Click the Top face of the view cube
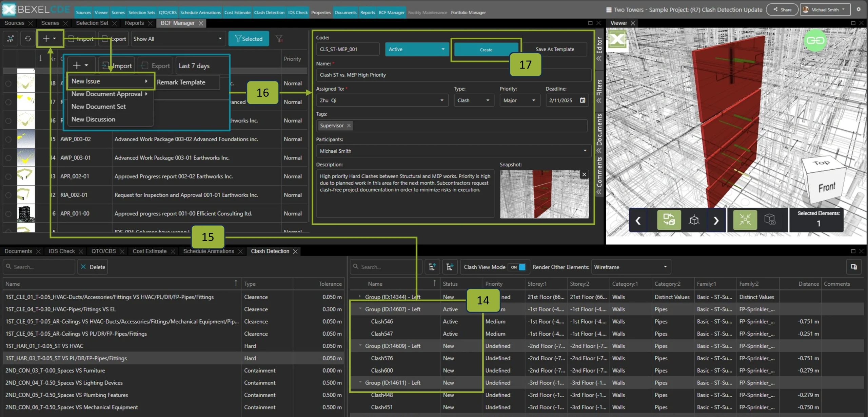Viewport: 868px width, 417px height. [822, 163]
